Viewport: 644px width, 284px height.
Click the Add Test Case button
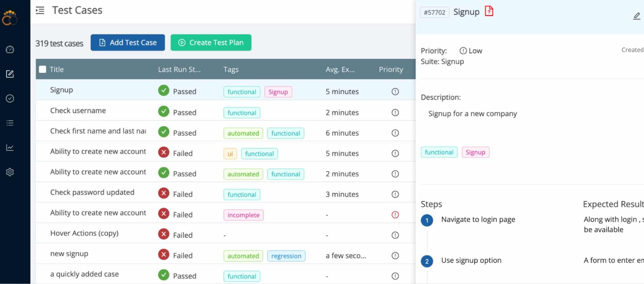128,42
